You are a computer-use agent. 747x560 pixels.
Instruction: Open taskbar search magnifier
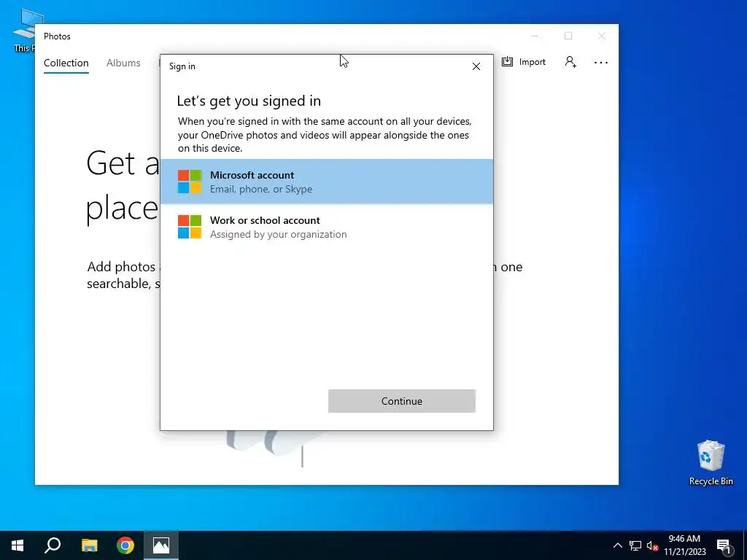[x=53, y=545]
